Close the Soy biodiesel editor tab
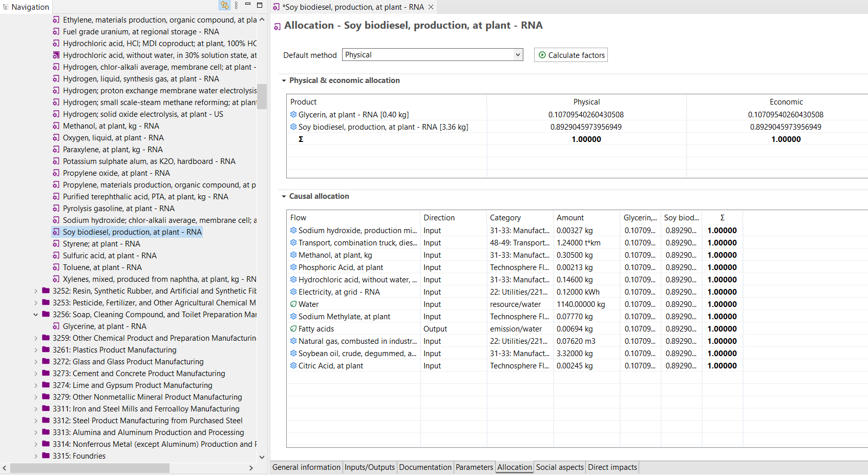The width and height of the screenshot is (868, 475). (x=431, y=7)
